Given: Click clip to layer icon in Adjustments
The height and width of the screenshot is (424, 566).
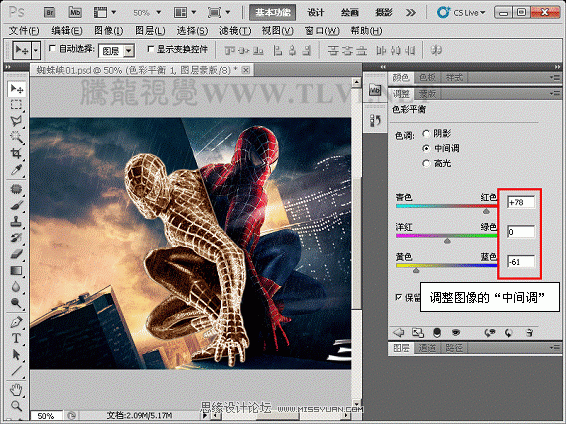Looking at the screenshot, I should point(418,332).
